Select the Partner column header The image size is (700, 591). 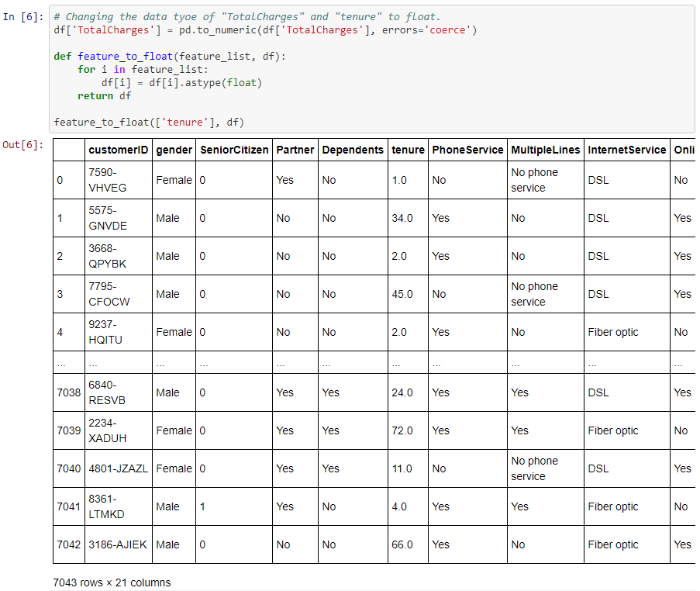tap(294, 150)
